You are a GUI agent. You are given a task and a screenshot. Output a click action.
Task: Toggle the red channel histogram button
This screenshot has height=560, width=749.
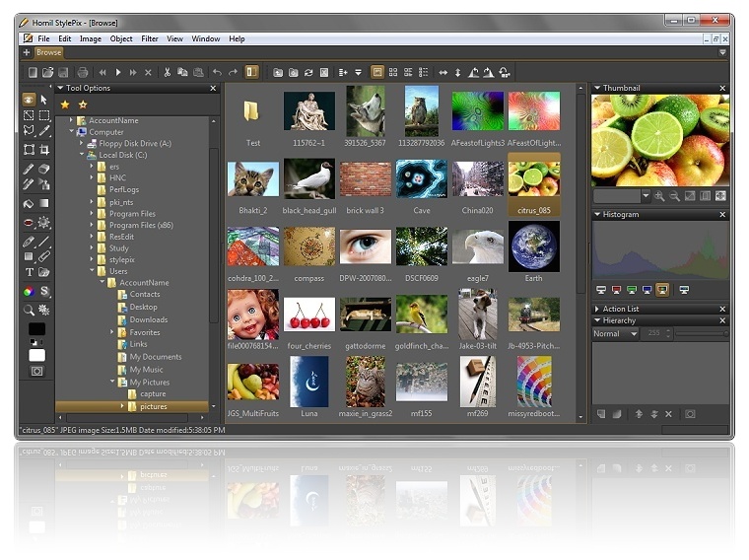(x=616, y=290)
